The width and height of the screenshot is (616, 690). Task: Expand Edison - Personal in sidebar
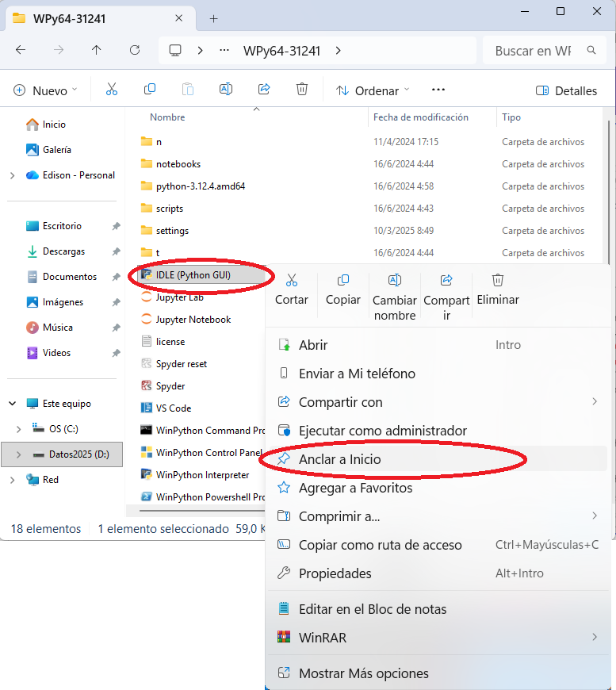[x=13, y=175]
